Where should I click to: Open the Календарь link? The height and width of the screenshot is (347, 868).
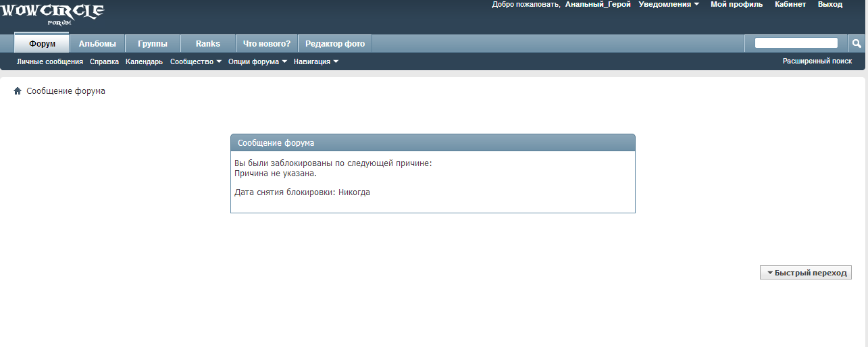[x=144, y=61]
